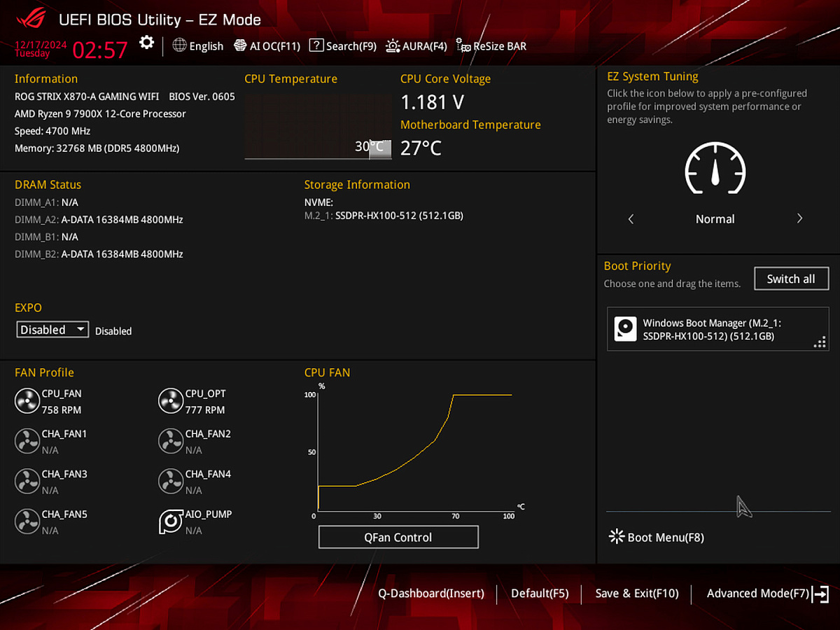Click the CHA_FAN2 fan icon
The height and width of the screenshot is (630, 840).
(x=170, y=441)
